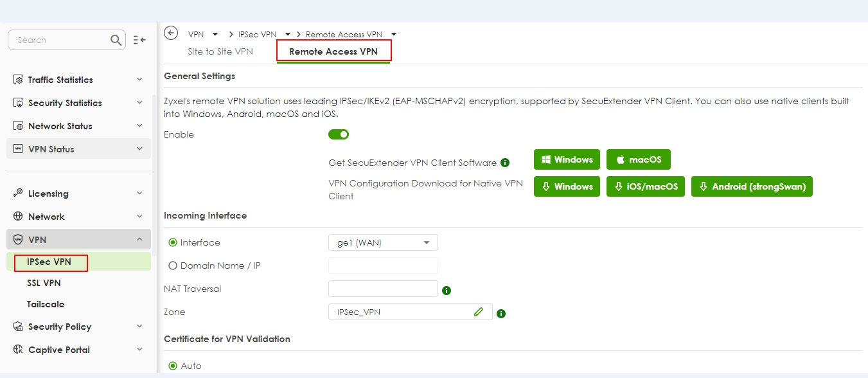Download SecuExtender client for macOS

pyautogui.click(x=639, y=159)
